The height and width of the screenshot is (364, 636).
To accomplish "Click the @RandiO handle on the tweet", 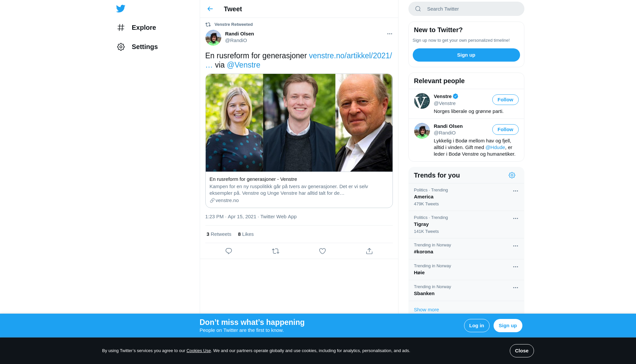I will click(x=236, y=40).
